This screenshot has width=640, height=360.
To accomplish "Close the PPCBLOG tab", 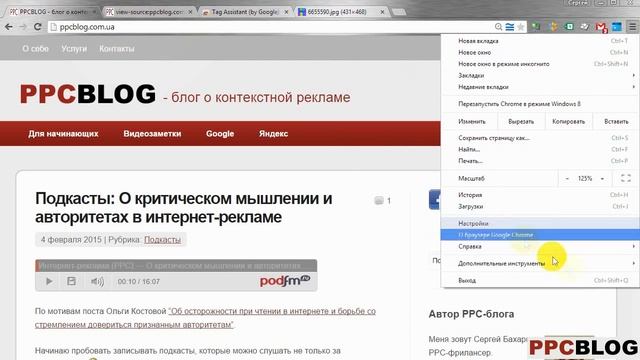I will [x=94, y=12].
